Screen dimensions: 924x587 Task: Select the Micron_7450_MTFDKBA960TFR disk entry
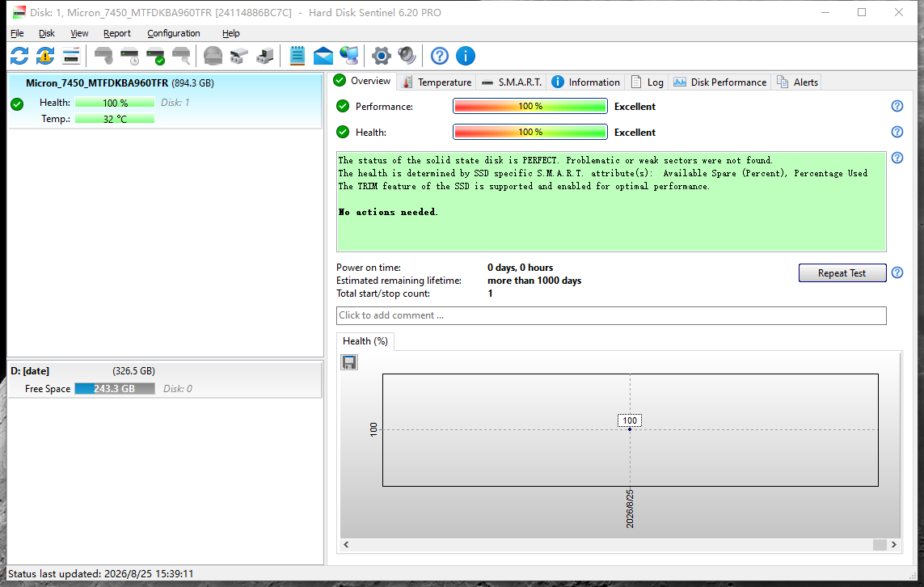165,100
